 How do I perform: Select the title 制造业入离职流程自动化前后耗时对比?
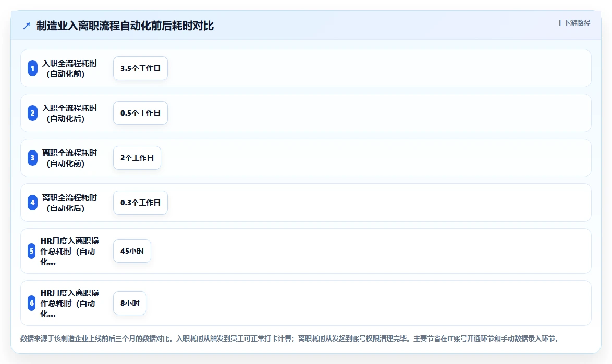[x=125, y=26]
